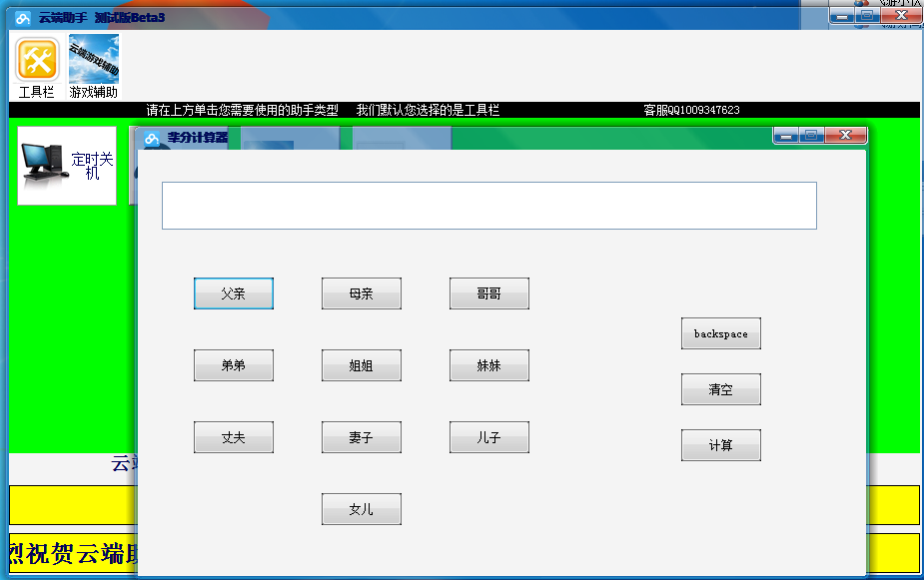
Task: Select the 弟弟 button
Action: point(234,365)
